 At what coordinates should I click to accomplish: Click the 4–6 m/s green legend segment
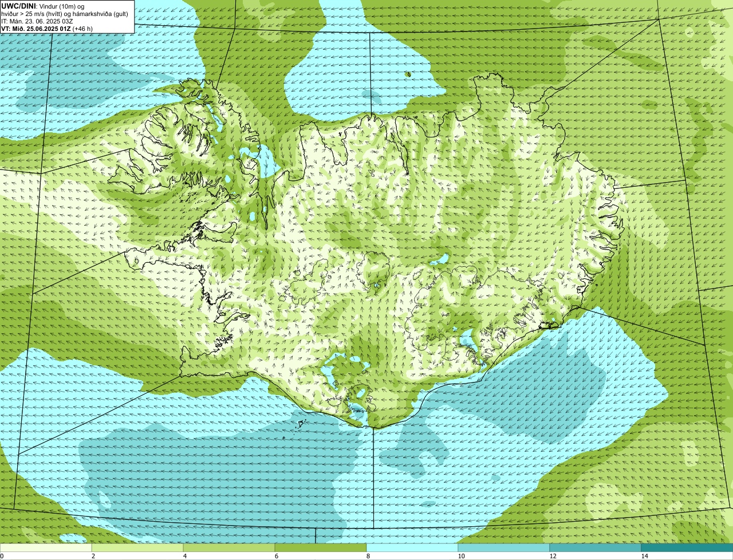pos(229,547)
